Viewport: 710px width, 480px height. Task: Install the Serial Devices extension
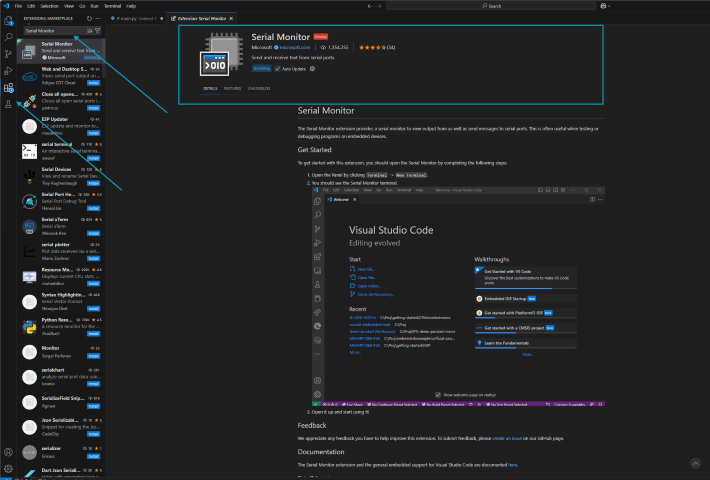tap(94, 183)
